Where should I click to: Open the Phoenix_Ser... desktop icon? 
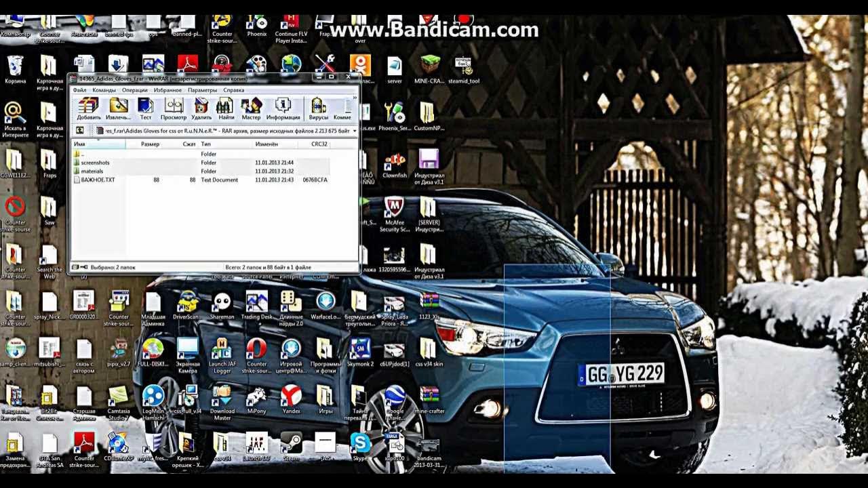click(394, 117)
